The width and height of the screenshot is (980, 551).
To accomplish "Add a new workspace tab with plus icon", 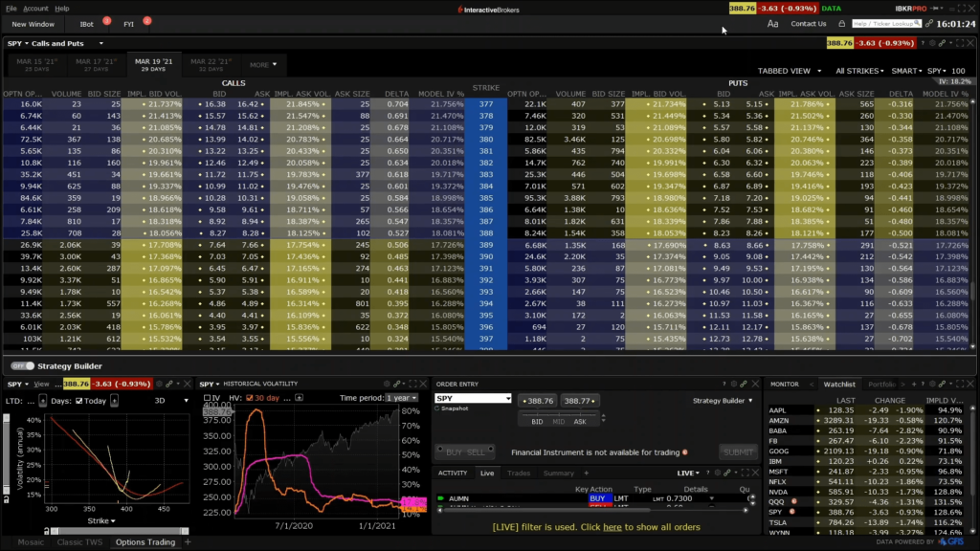I will click(188, 542).
